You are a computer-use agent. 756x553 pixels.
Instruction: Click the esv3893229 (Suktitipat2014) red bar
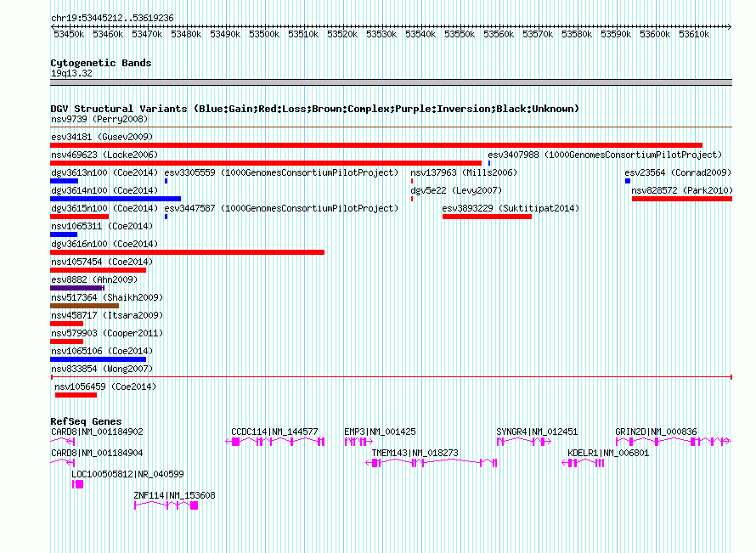pyautogui.click(x=487, y=217)
